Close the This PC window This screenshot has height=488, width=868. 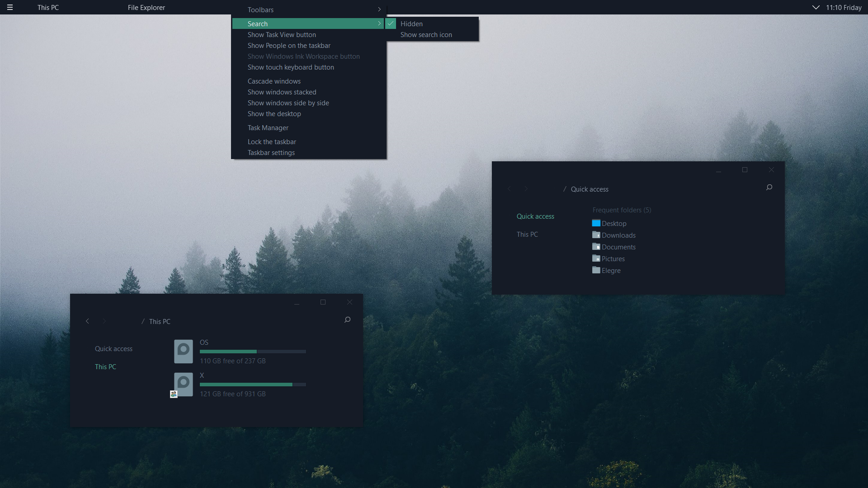(x=349, y=302)
